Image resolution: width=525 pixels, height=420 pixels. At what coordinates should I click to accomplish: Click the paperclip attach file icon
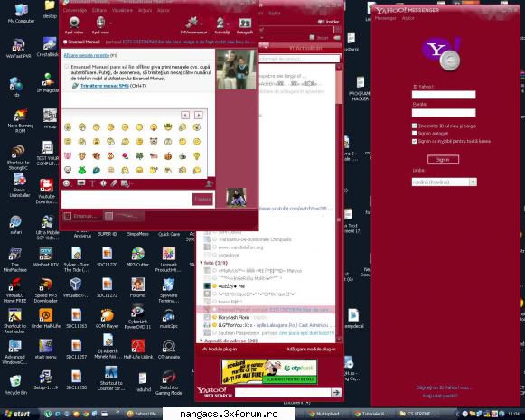tap(114, 183)
